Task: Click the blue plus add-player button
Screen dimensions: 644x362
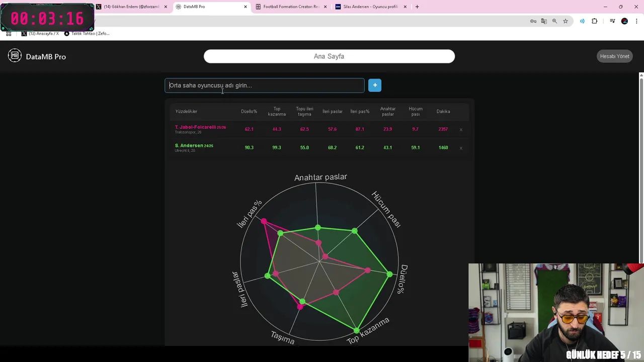Action: [x=375, y=85]
